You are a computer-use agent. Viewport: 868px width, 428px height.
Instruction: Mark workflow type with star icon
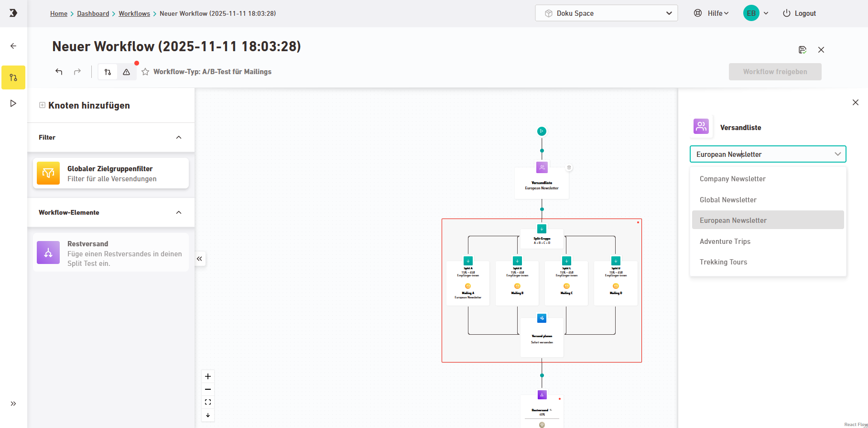[x=145, y=72]
